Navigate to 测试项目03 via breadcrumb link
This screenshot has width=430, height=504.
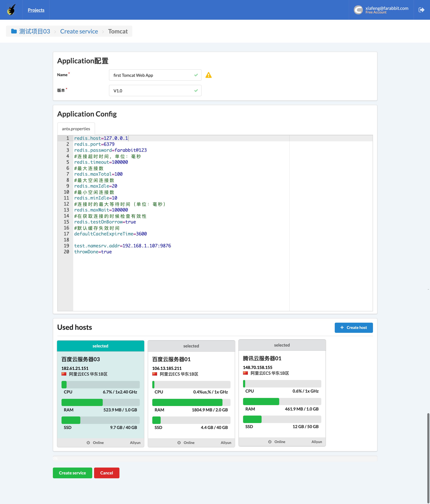(x=34, y=31)
